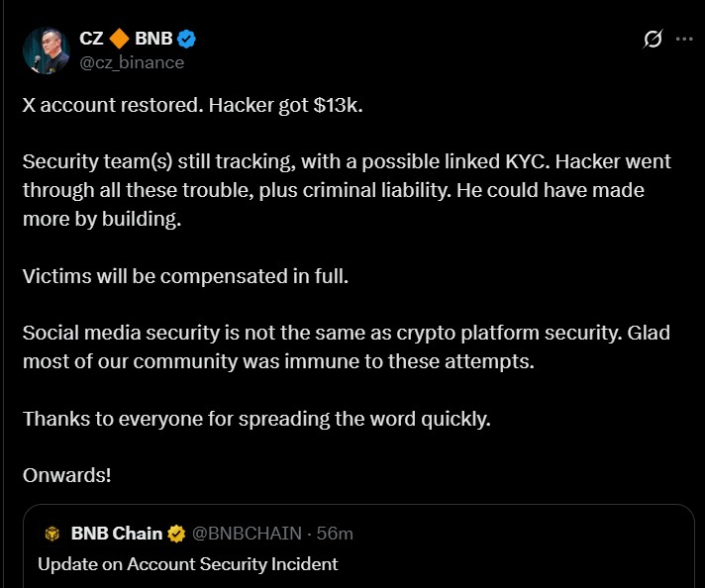The image size is (705, 588).
Task: Click the Grok slashed-circle icon
Action: 653,40
